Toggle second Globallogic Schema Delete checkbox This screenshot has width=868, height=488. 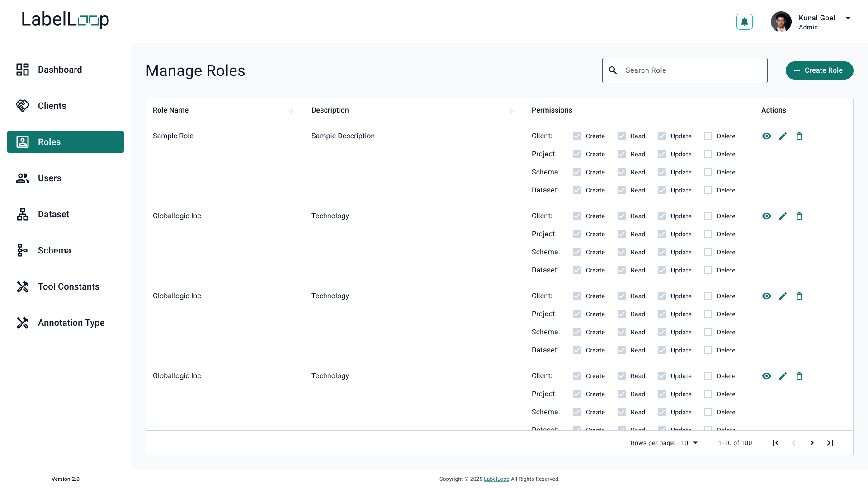point(708,332)
